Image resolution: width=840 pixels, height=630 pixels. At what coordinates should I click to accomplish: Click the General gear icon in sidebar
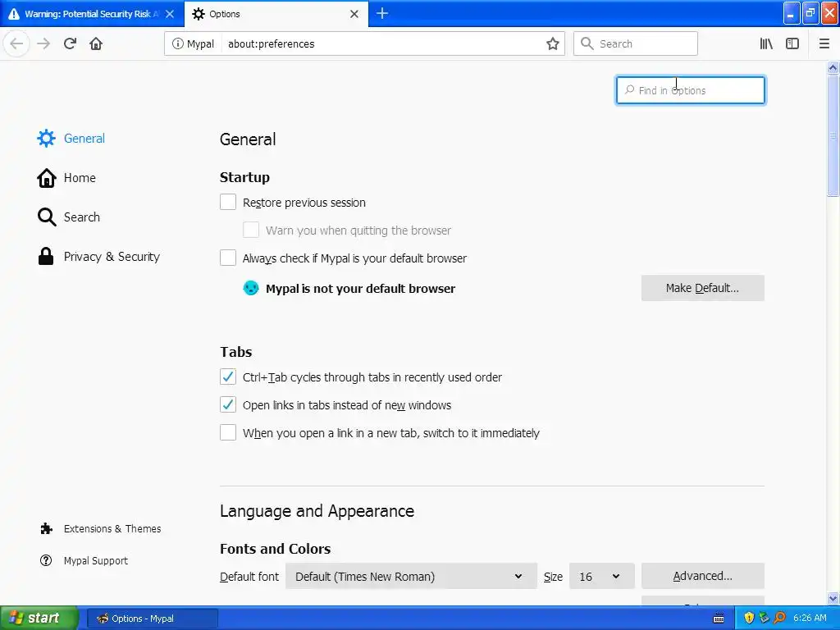[46, 138]
